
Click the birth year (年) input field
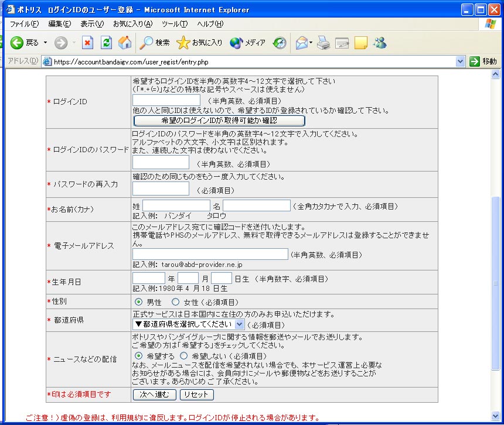point(149,278)
